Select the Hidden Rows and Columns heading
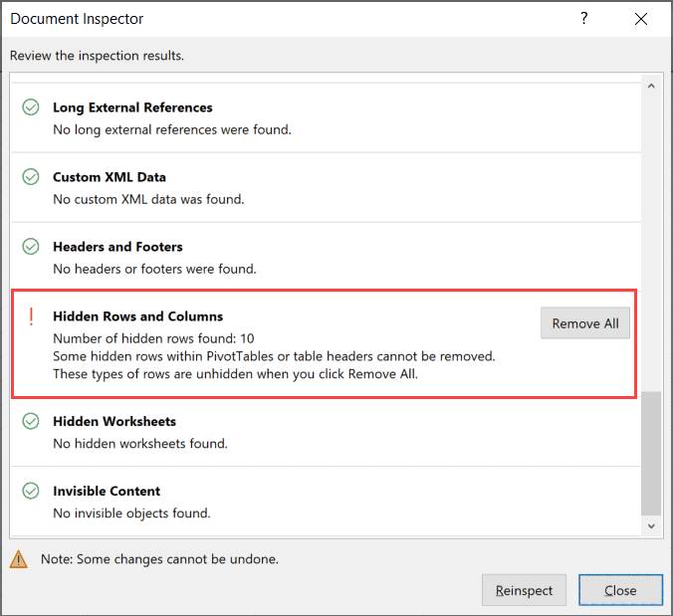 coord(137,316)
